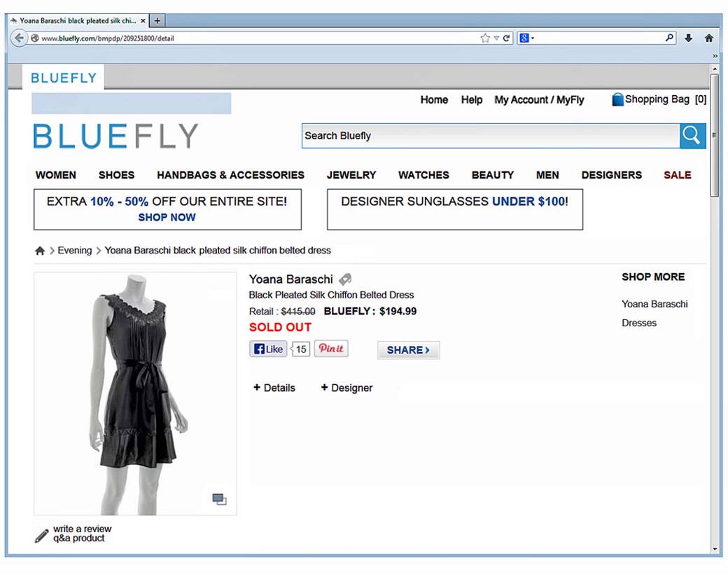The image size is (728, 579).
Task: Open the browser downloads arrow icon
Action: click(689, 38)
